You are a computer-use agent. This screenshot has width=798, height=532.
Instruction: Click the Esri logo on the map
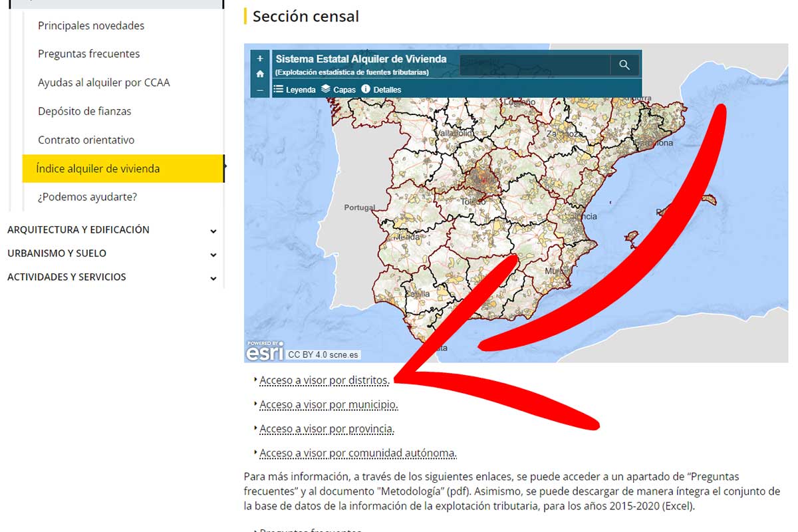pos(265,351)
